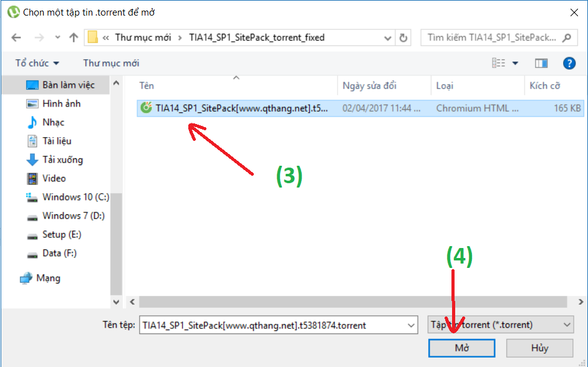Open the Tổ chức menu

37,63
